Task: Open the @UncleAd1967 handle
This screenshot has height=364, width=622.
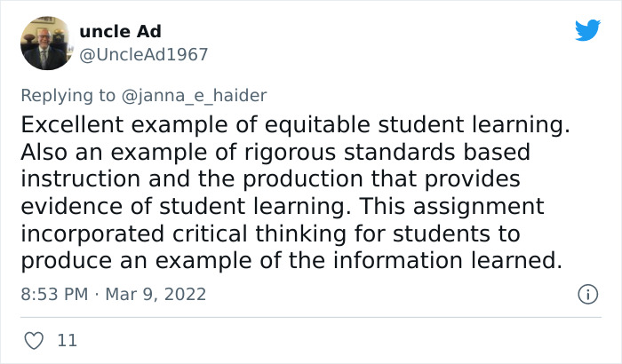Action: click(x=144, y=55)
